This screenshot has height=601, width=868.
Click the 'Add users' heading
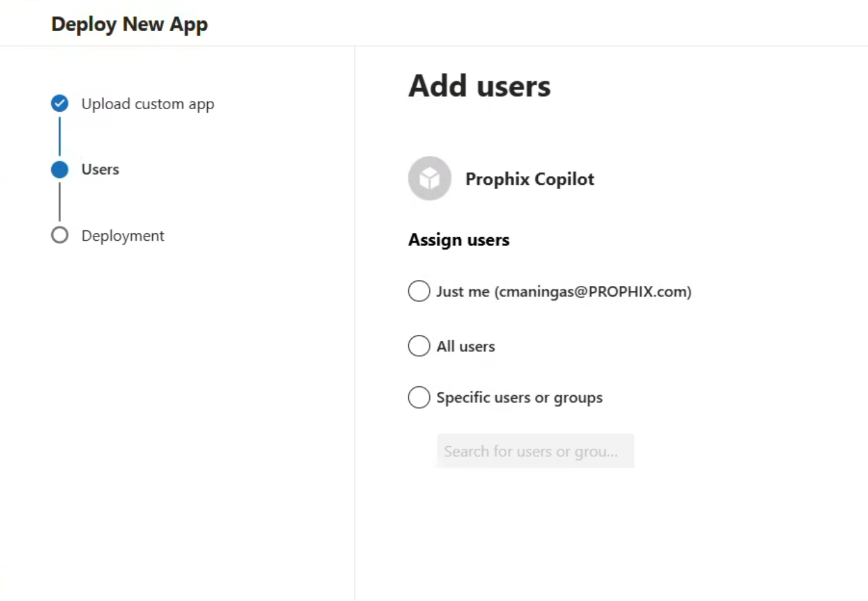point(480,86)
